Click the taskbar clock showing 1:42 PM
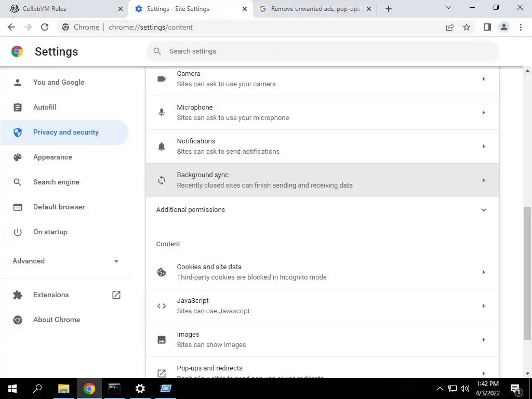This screenshot has width=532, height=399. pyautogui.click(x=487, y=389)
